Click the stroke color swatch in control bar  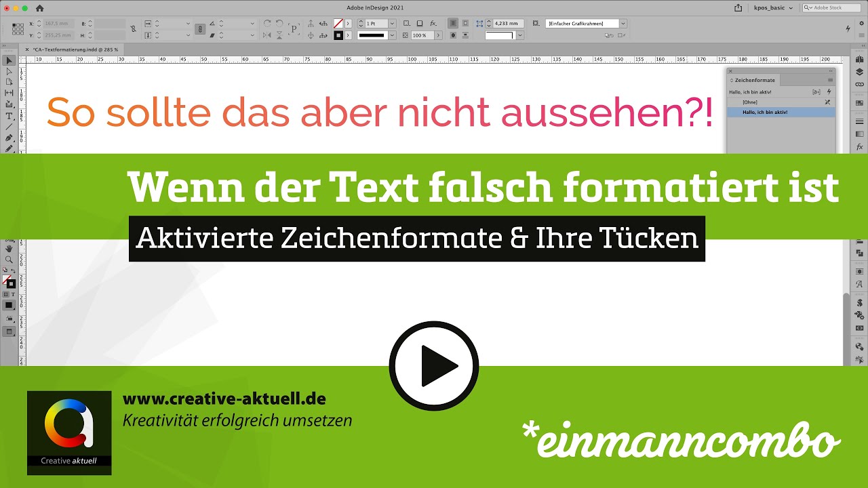(338, 35)
